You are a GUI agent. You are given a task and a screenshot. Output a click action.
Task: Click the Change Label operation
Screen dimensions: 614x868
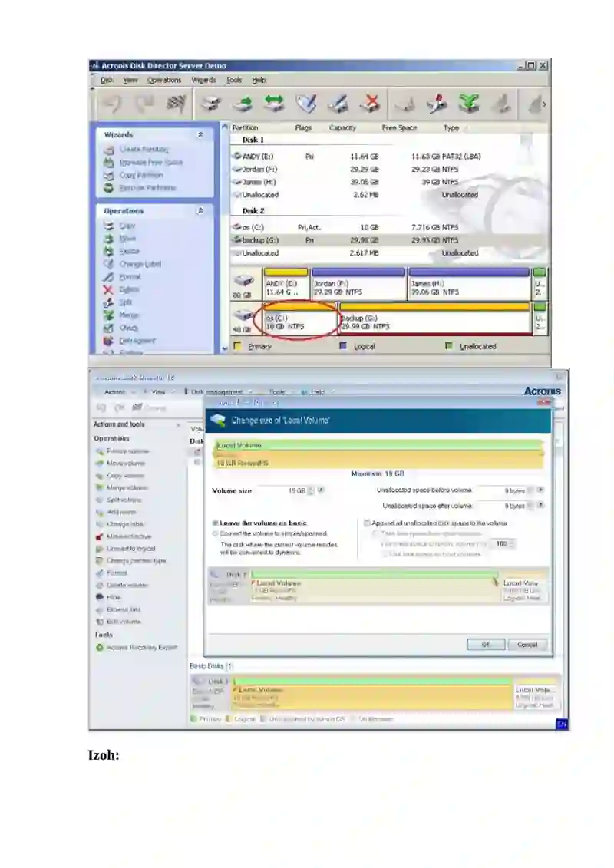[x=140, y=264]
